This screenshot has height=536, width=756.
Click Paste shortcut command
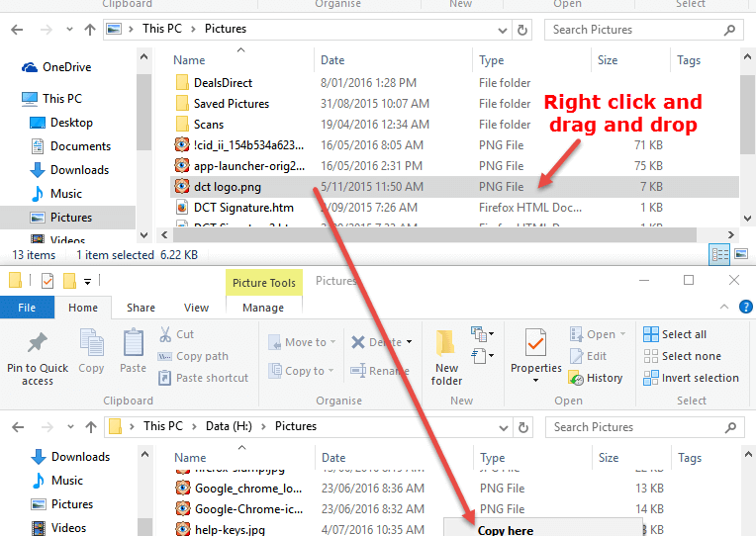coord(204,378)
